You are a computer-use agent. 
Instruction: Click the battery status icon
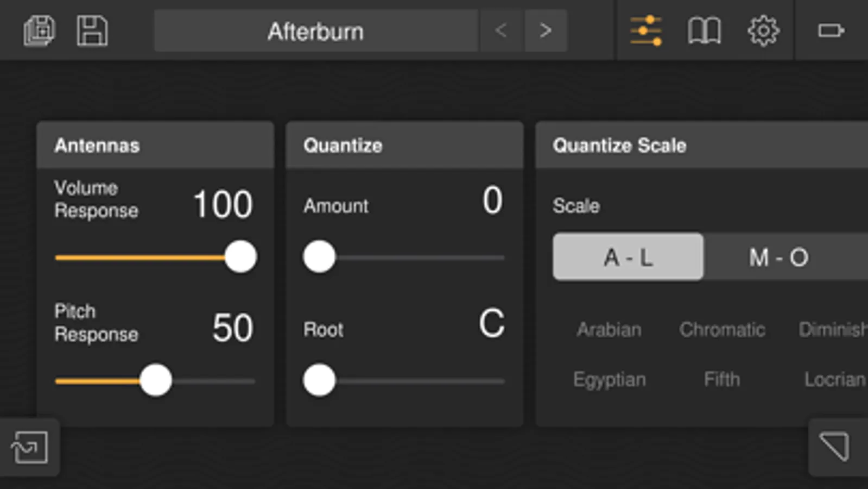pos(831,30)
